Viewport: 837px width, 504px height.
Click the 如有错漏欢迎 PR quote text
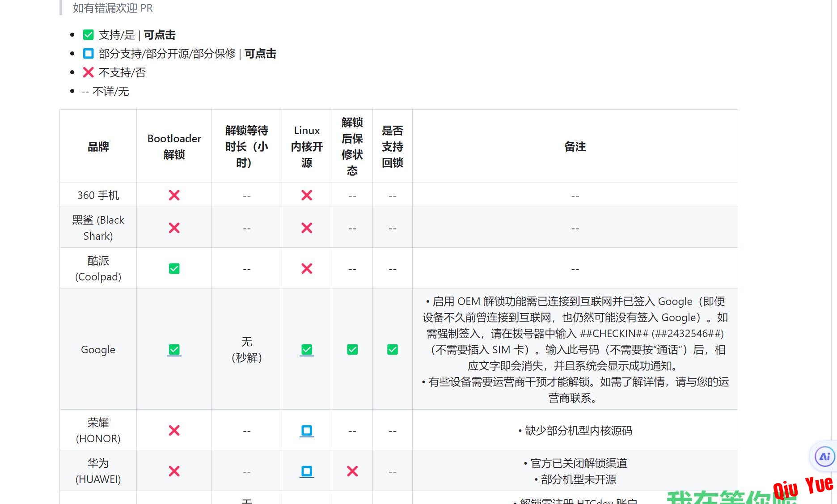click(x=113, y=8)
